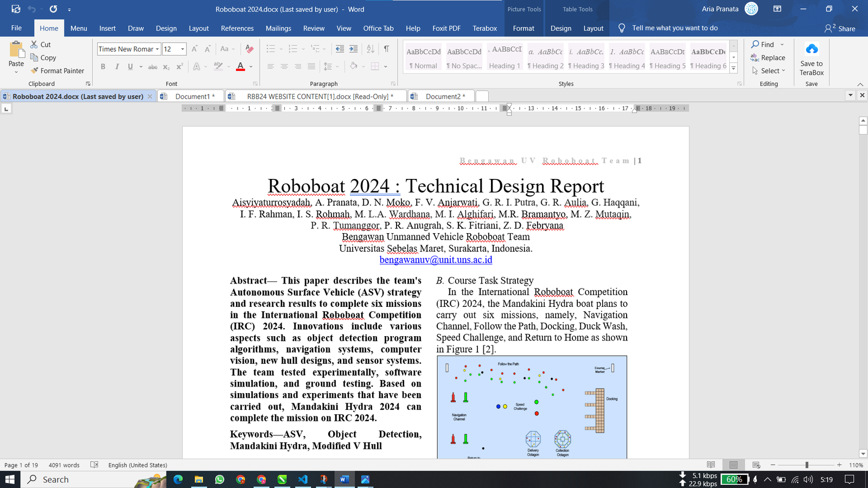This screenshot has height=488, width=868.
Task: Apply bullet list formatting
Action: [271, 49]
